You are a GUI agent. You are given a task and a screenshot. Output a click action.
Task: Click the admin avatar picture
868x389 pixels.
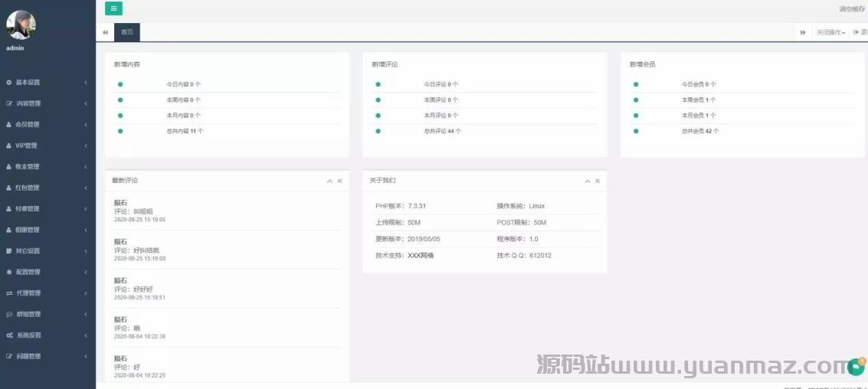(x=21, y=25)
